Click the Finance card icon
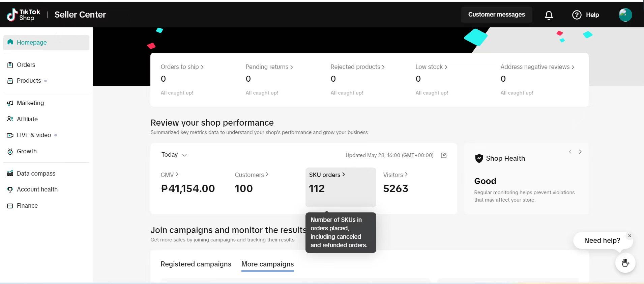 pos(10,206)
